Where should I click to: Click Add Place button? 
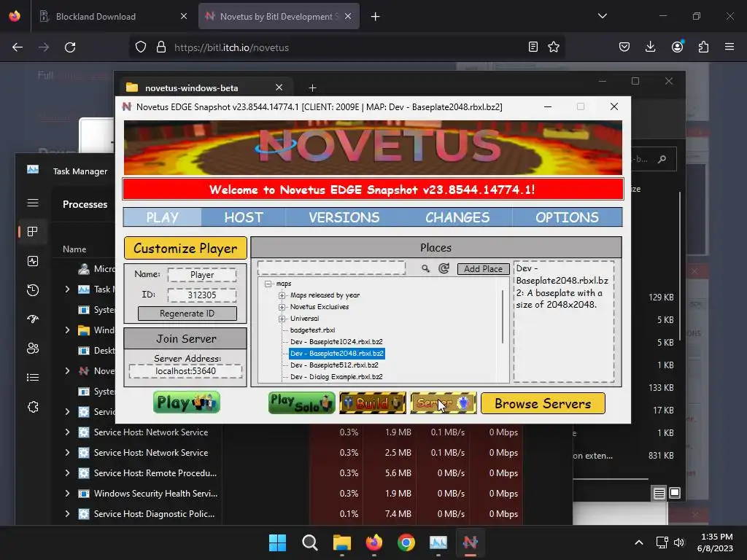[483, 269]
